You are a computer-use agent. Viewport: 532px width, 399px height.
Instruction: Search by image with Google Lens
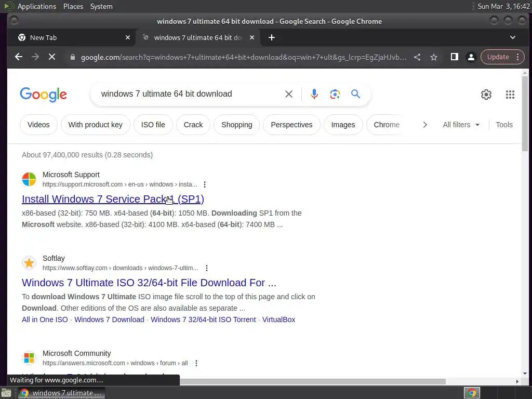click(x=335, y=94)
